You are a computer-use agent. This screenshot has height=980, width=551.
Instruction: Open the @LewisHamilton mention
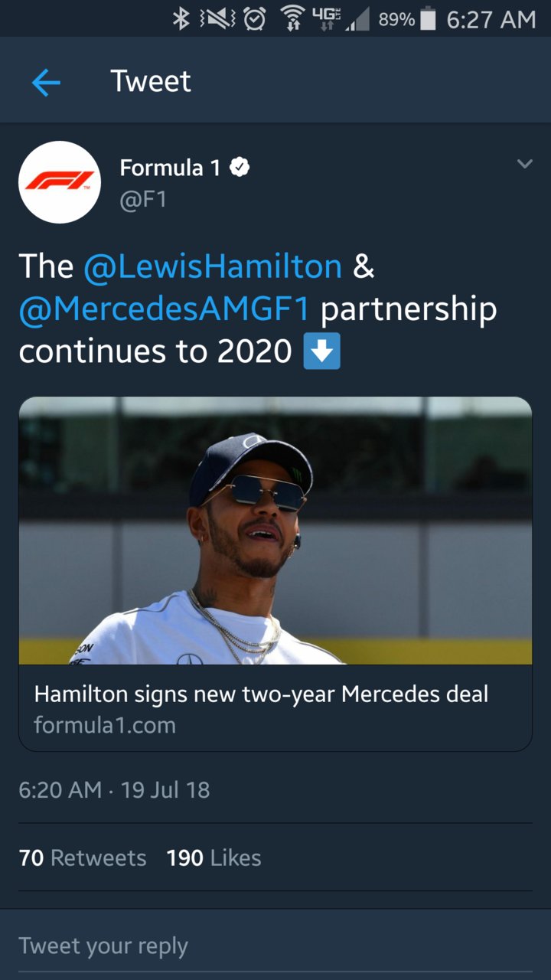pos(213,266)
